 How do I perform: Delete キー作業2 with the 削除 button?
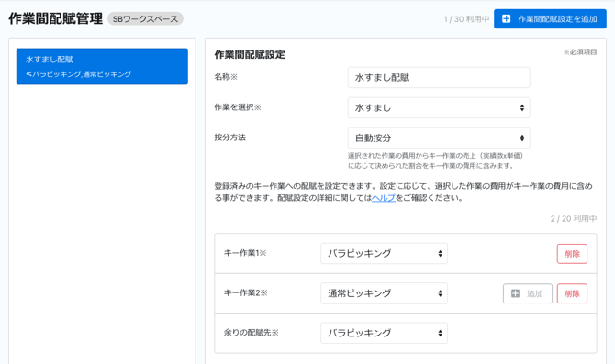[x=572, y=293]
